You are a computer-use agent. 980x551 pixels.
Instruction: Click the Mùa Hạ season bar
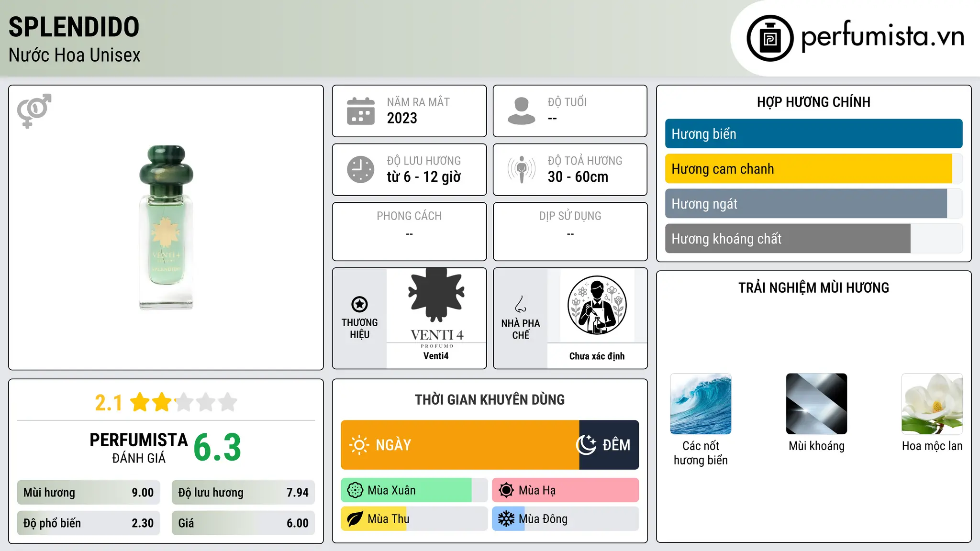pyautogui.click(x=566, y=490)
